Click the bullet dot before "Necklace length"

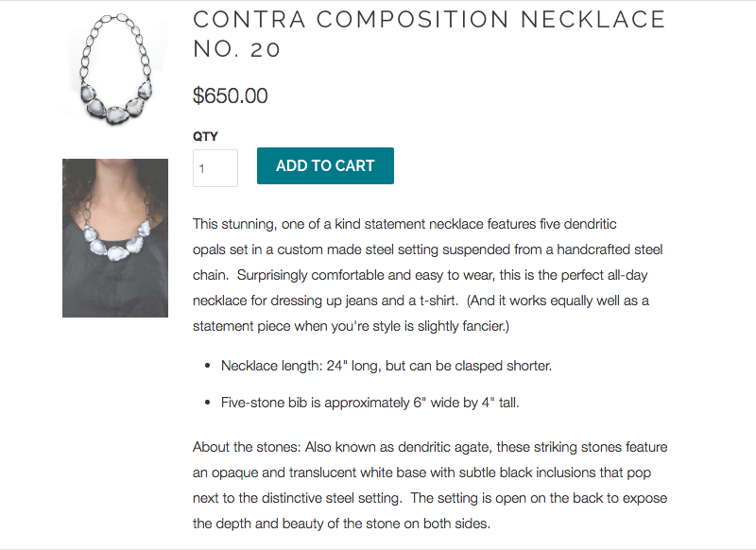pyautogui.click(x=207, y=365)
